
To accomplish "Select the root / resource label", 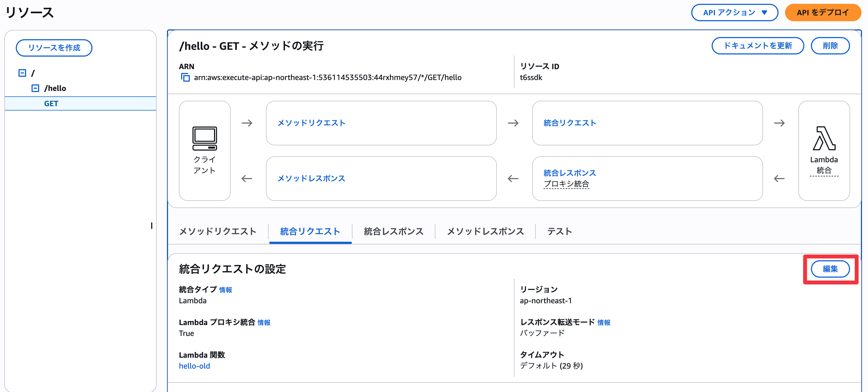I will click(x=33, y=73).
